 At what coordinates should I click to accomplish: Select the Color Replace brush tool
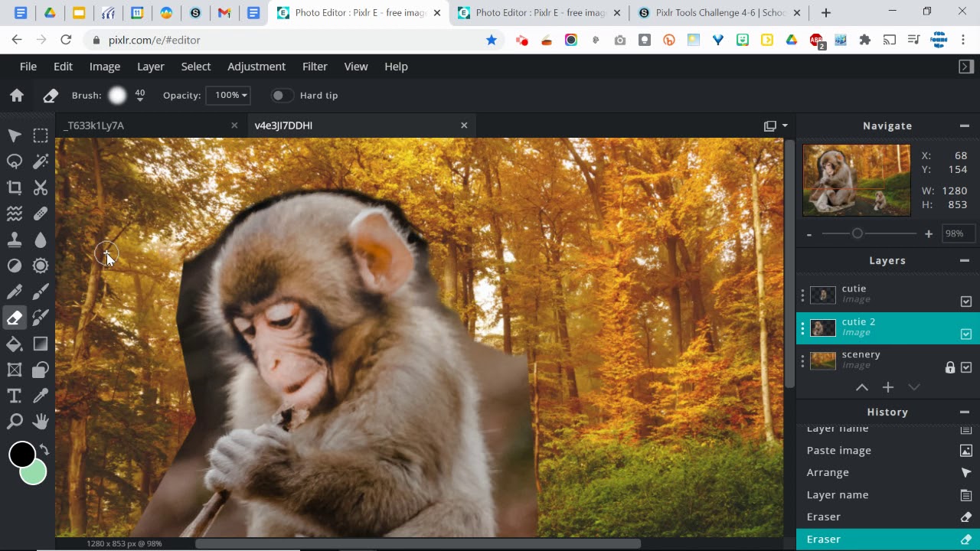click(x=41, y=318)
